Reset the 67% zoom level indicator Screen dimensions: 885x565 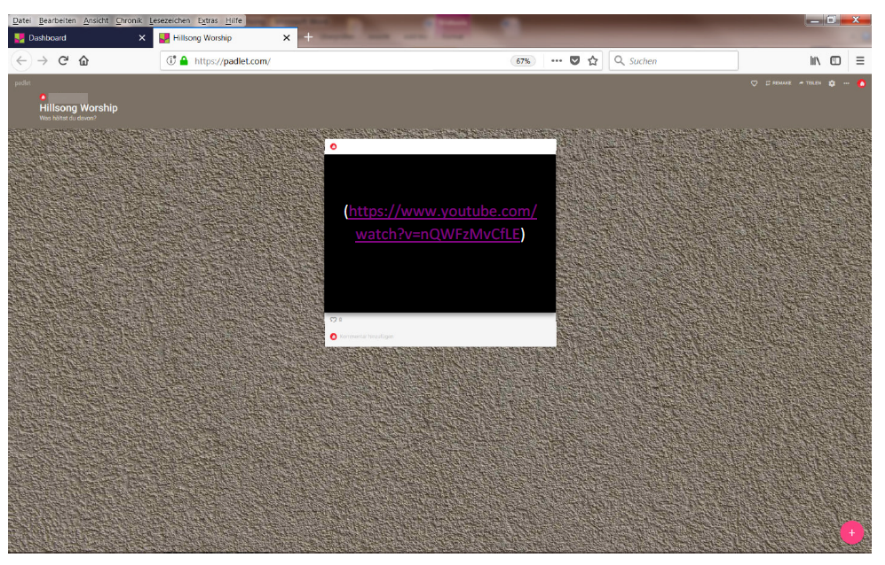[x=523, y=61]
